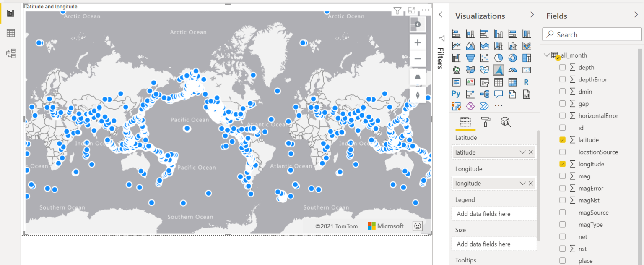Check the mag field
Image resolution: width=644 pixels, height=265 pixels.
coord(562,176)
